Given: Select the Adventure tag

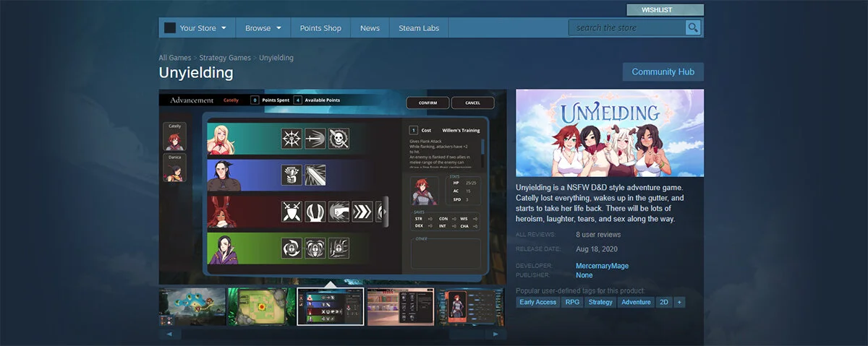Looking at the screenshot, I should 637,302.
